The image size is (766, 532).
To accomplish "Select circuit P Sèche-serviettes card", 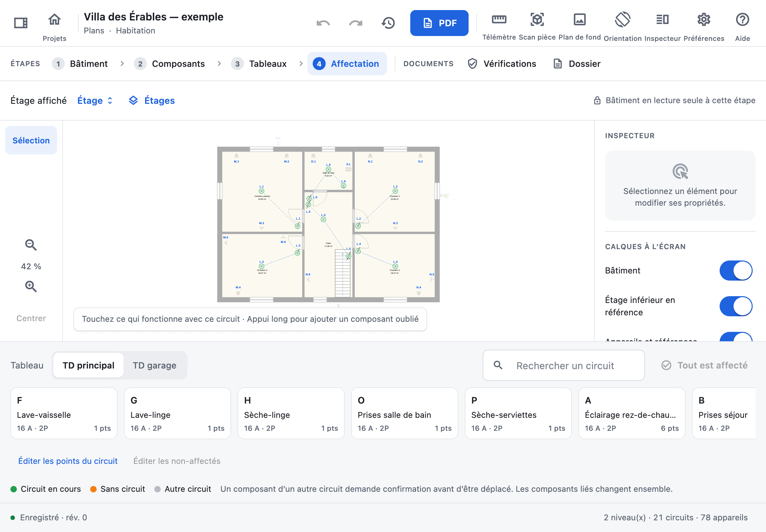I will coord(518,413).
